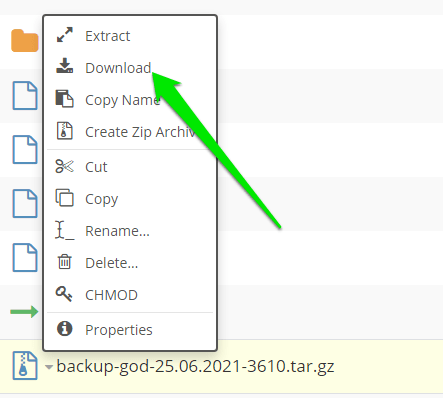Click the overlapping squares Copy icon
The height and width of the screenshot is (398, 443).
tap(64, 198)
